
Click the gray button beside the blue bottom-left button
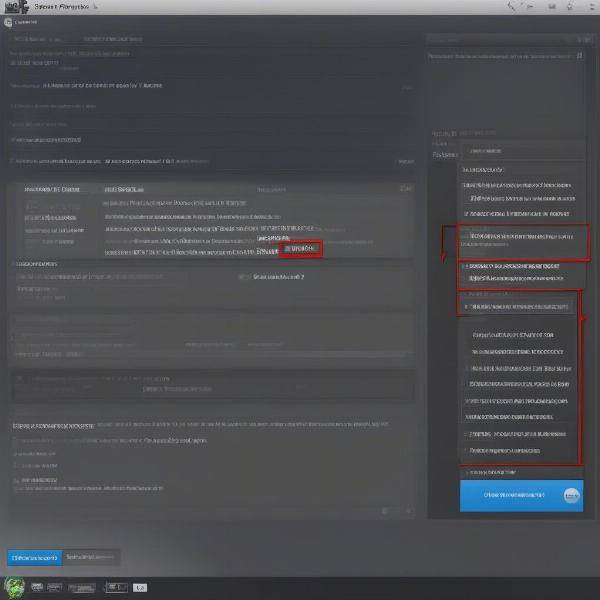90,557
